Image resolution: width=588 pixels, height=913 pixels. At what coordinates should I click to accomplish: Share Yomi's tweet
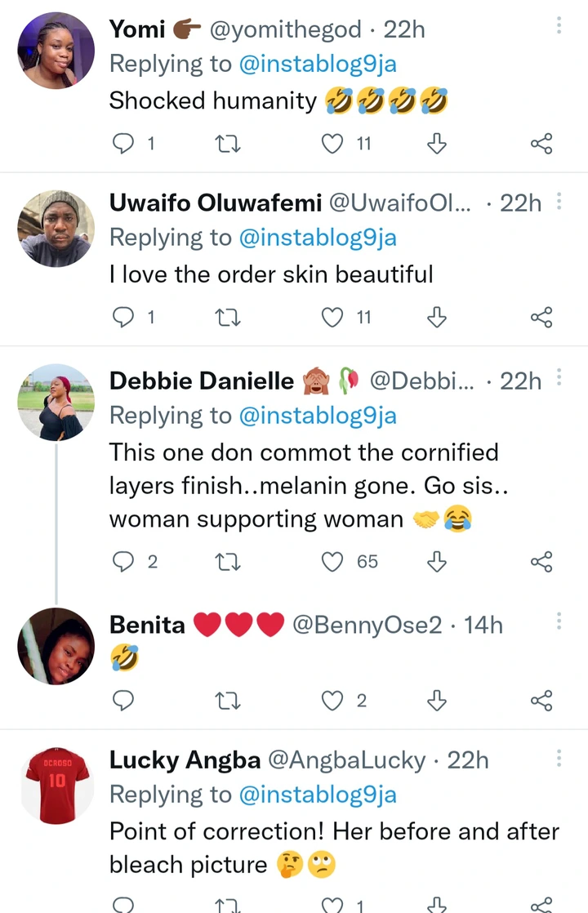[541, 144]
